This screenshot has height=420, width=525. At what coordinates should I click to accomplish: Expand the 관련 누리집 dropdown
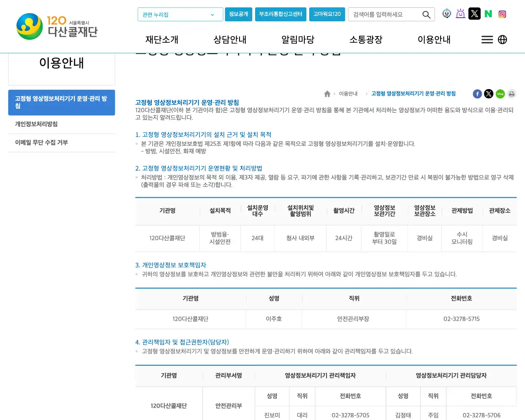tap(180, 14)
